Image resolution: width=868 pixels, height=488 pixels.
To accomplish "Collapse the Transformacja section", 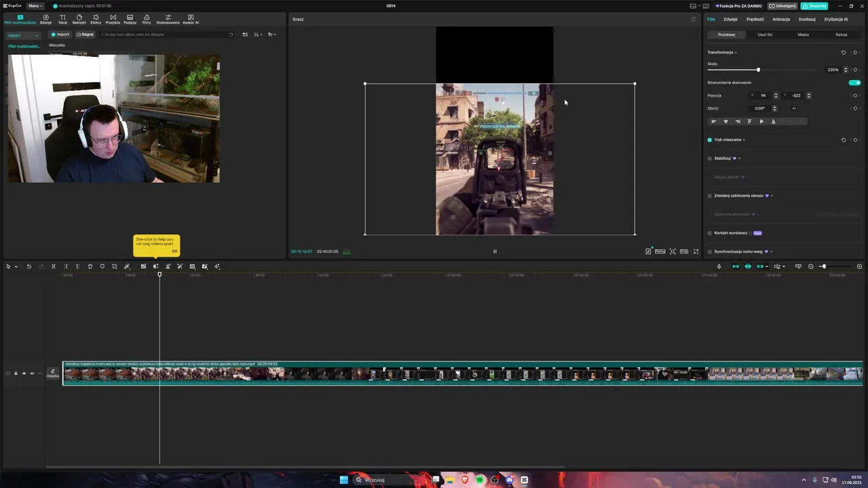I will [736, 52].
